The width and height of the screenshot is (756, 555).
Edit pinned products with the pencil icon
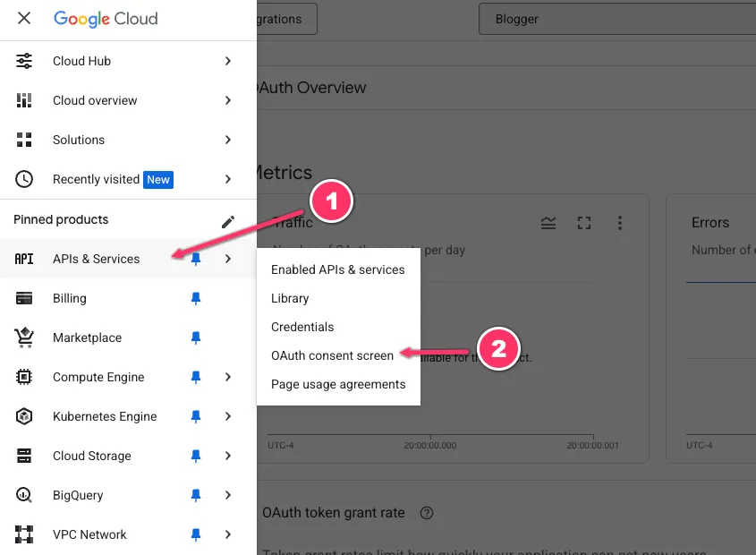228,221
